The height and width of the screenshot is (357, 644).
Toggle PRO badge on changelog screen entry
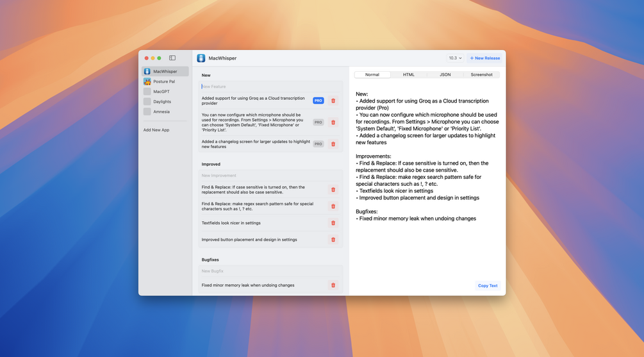click(318, 144)
